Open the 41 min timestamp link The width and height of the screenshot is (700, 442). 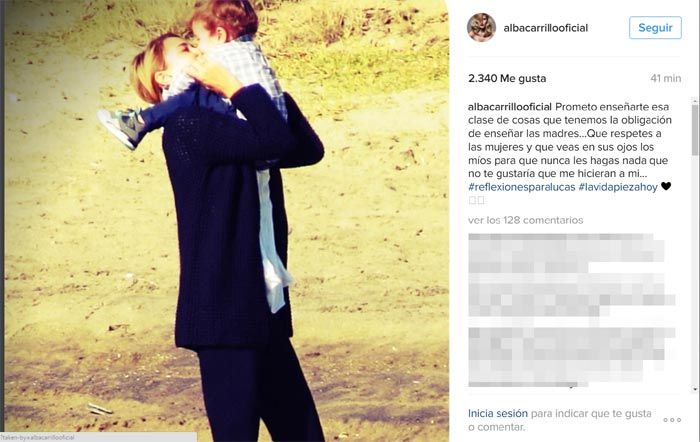(x=666, y=79)
